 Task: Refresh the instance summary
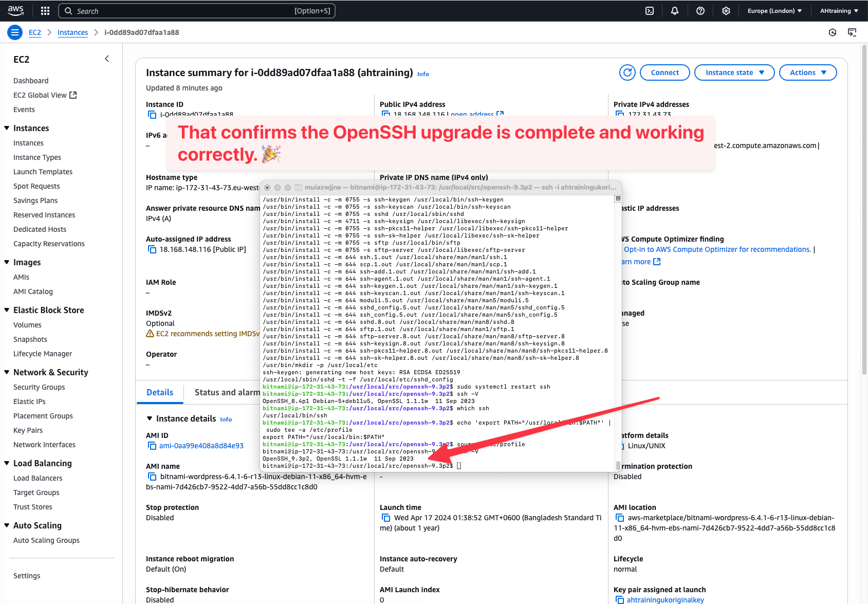tap(627, 72)
